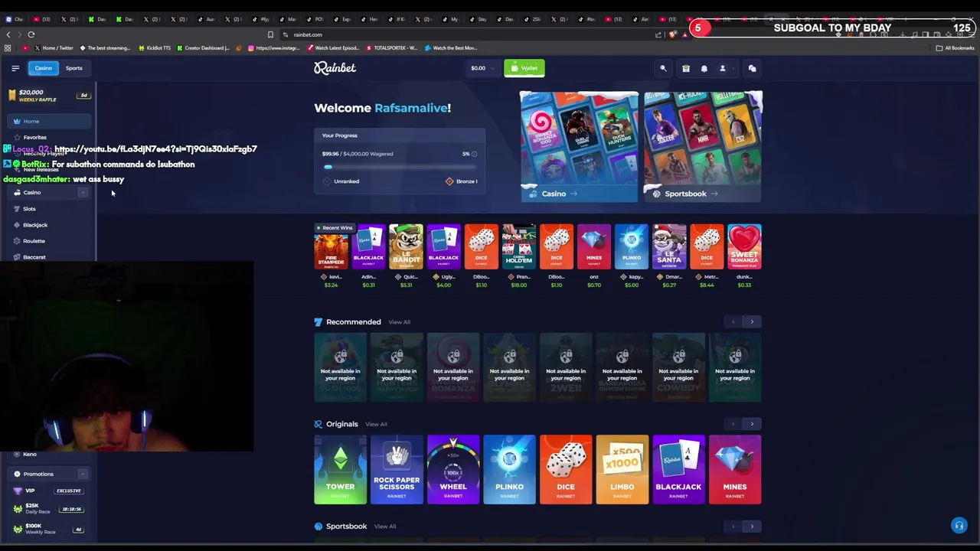The height and width of the screenshot is (551, 980).
Task: Open the Sweet Bonanza recent win
Action: pyautogui.click(x=744, y=256)
